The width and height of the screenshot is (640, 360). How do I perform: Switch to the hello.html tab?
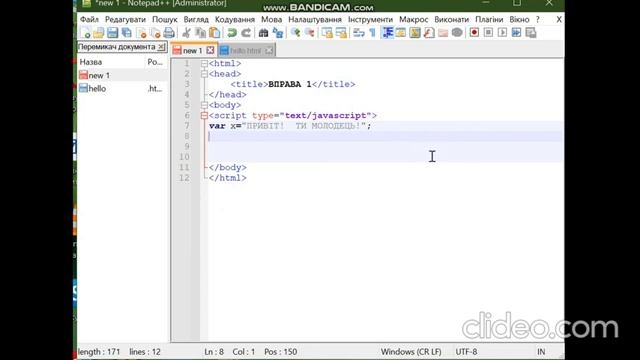(x=245, y=51)
